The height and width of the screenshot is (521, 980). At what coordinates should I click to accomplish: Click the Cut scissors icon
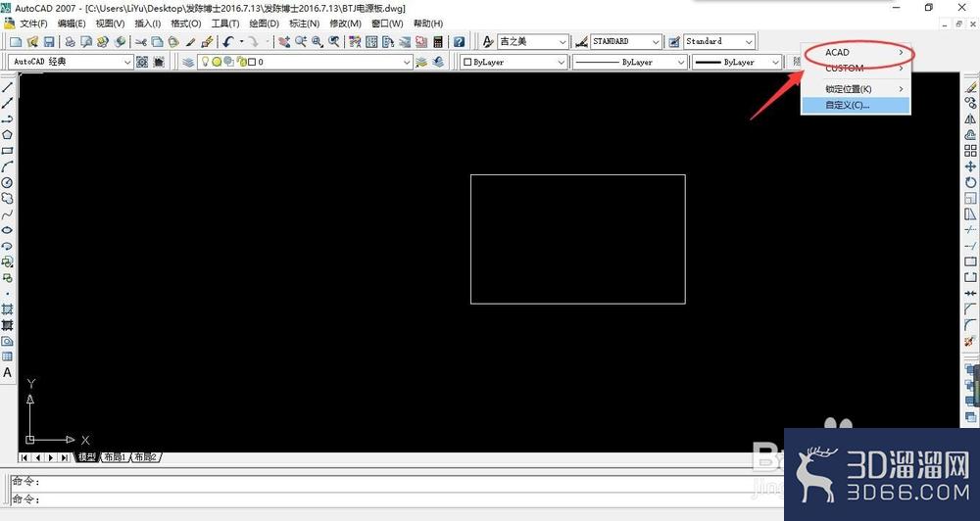(x=140, y=41)
